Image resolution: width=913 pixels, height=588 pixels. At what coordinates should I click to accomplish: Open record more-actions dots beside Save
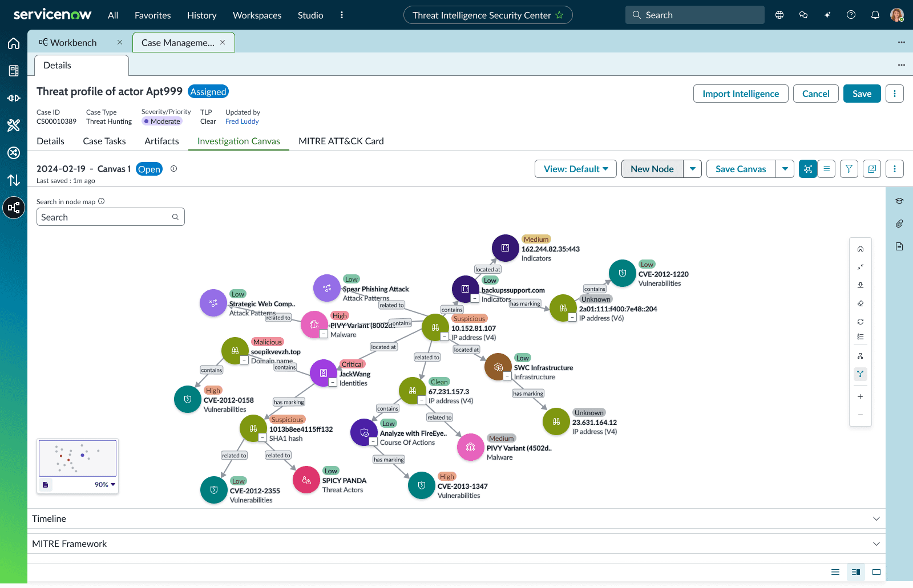pos(895,94)
